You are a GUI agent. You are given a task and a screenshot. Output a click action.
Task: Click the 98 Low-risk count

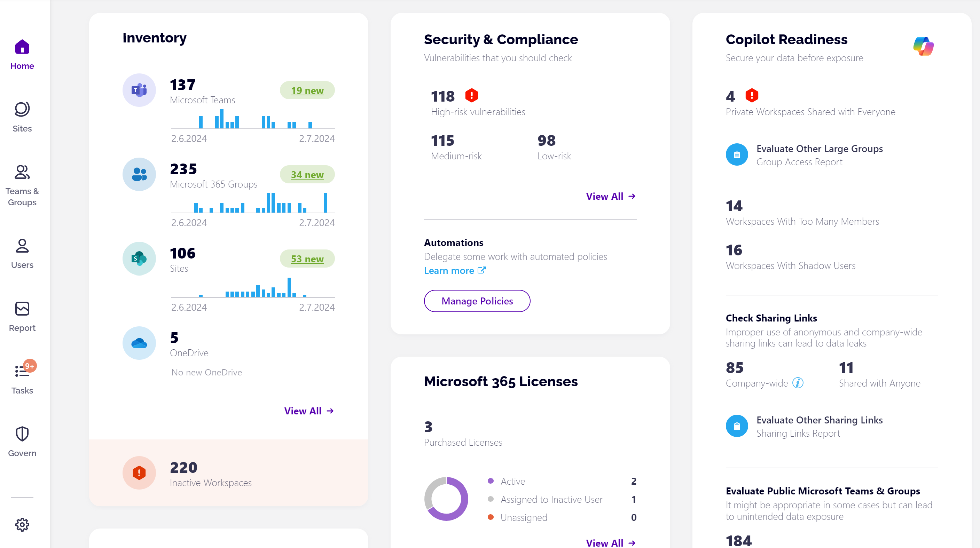click(546, 140)
